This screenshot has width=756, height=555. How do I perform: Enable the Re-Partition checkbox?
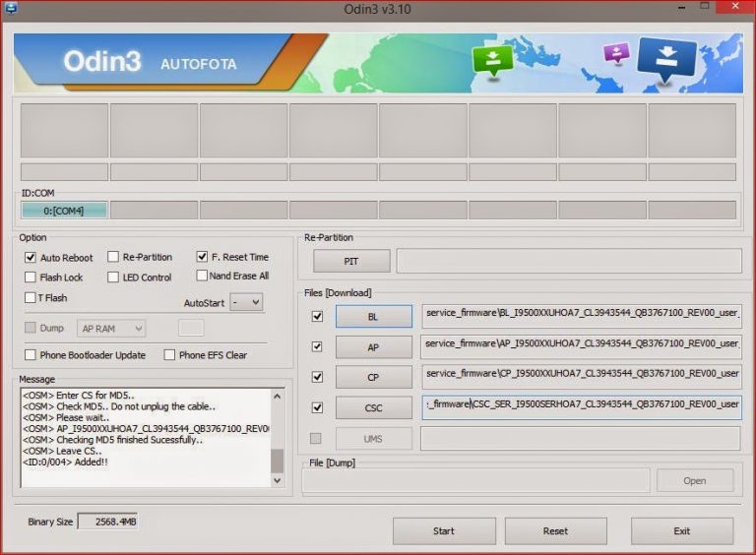point(113,257)
